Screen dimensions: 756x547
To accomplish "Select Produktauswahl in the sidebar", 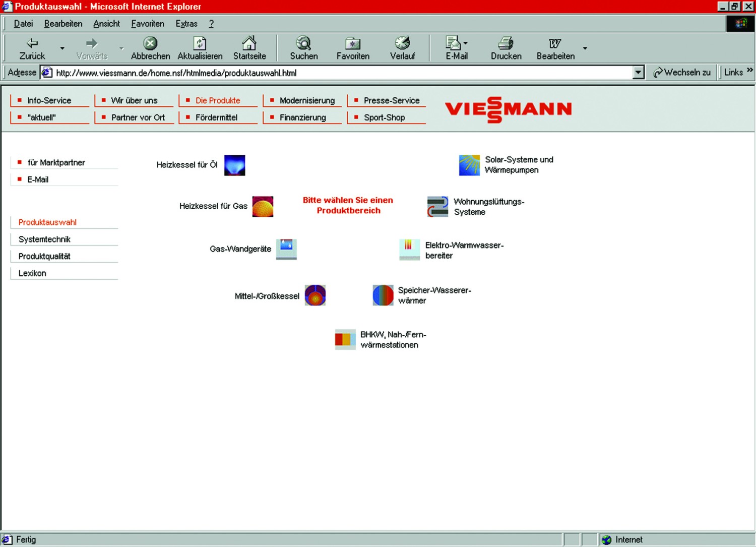I will [47, 222].
